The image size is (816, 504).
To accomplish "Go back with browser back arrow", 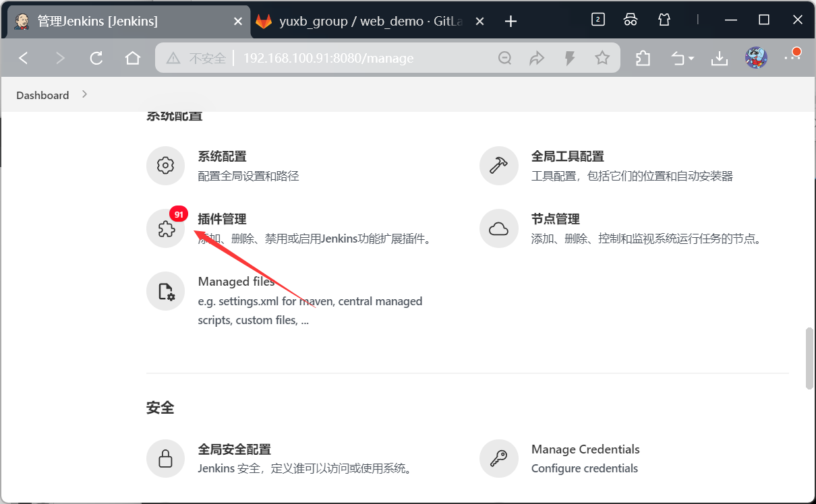I will (24, 59).
